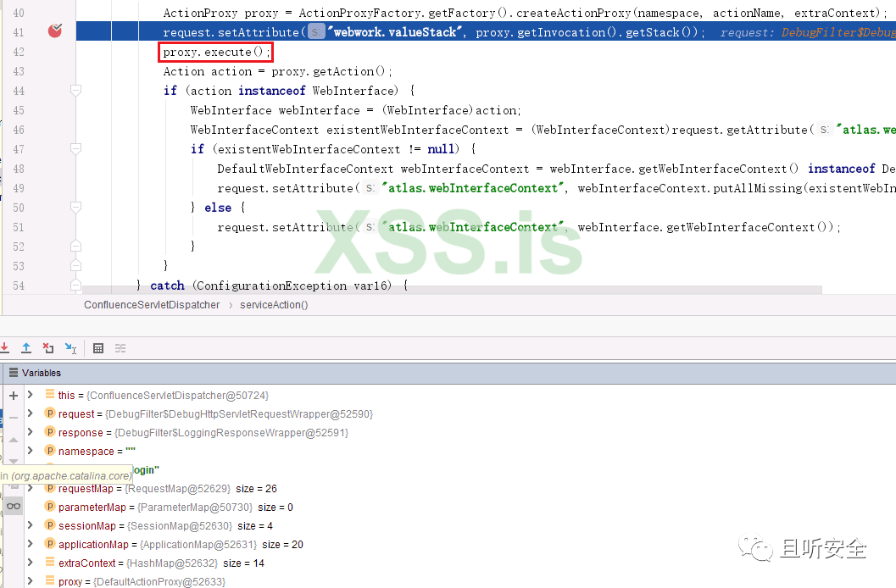Click the field icon next to extraContext

[x=50, y=563]
